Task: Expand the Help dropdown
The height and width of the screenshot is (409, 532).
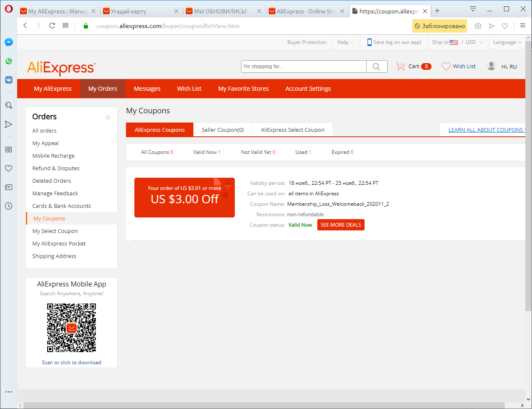Action: pyautogui.click(x=345, y=42)
